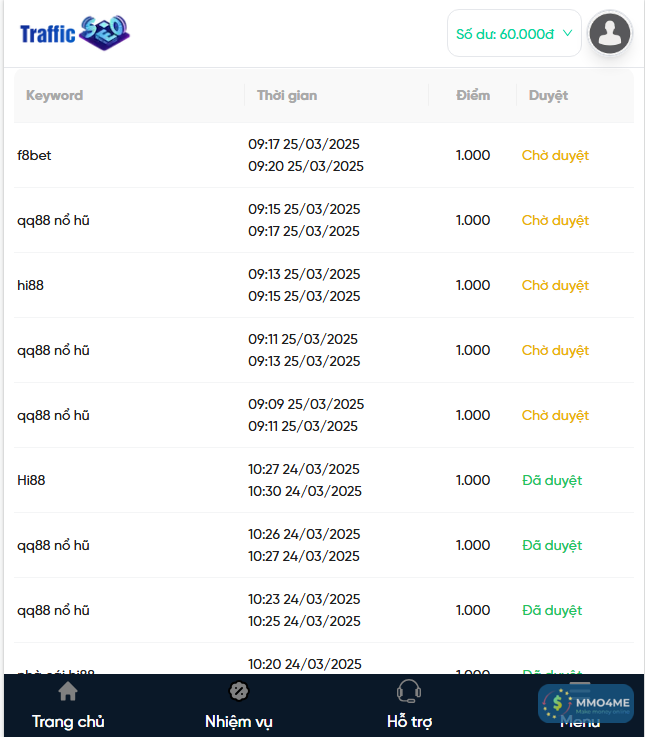Click the Trang chủ tab label
Screen dimensions: 645x737
click(x=68, y=721)
